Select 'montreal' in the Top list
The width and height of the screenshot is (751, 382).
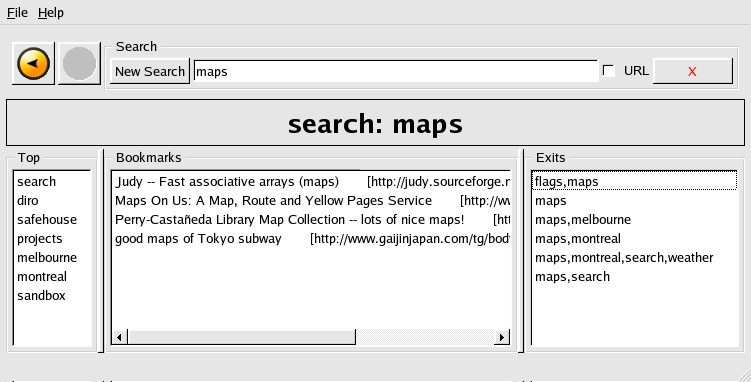pos(52,277)
